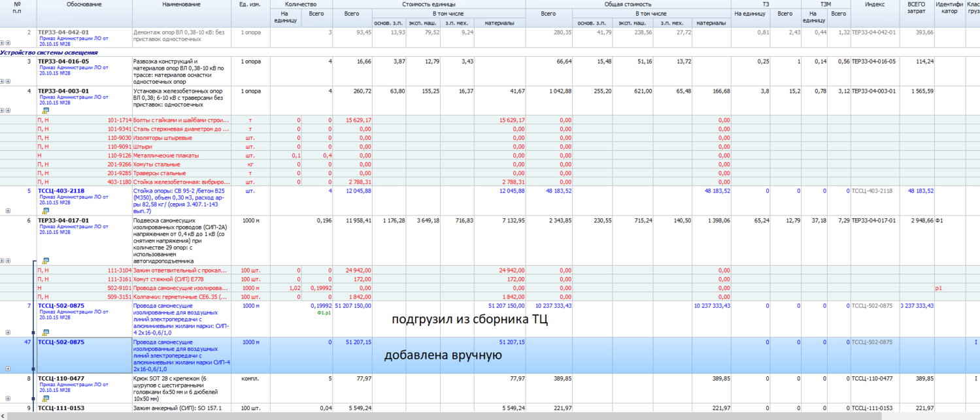980x420 pixels.
Task: Select resource row Хомуты стальные
Action: coord(490,165)
